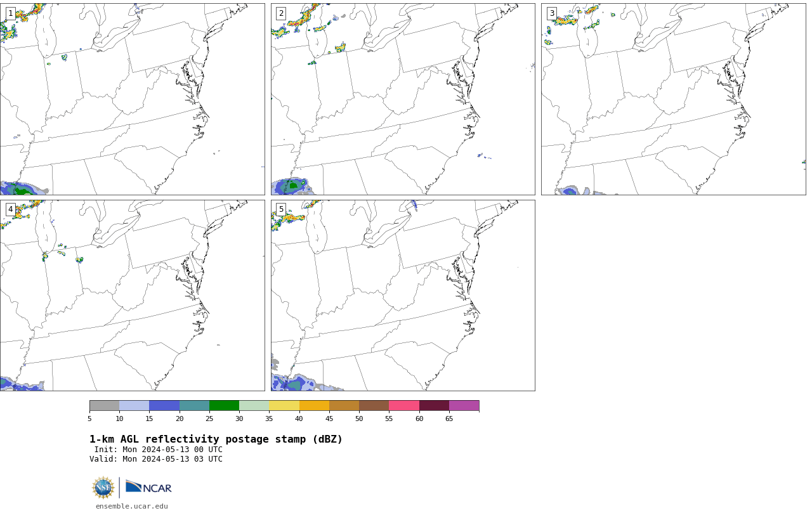The height and width of the screenshot is (513, 812).
Task: Click the pink 55-60 dBZ swatch
Action: pyautogui.click(x=404, y=406)
